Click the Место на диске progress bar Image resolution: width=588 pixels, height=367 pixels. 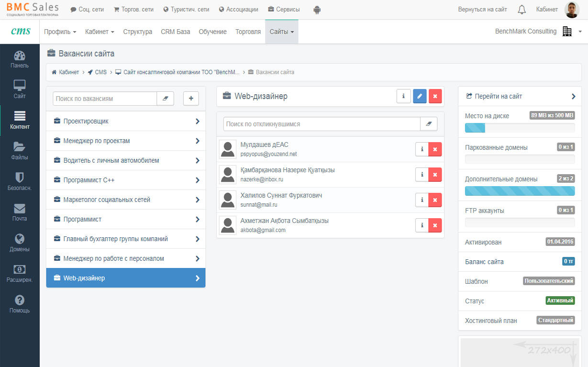pos(520,128)
